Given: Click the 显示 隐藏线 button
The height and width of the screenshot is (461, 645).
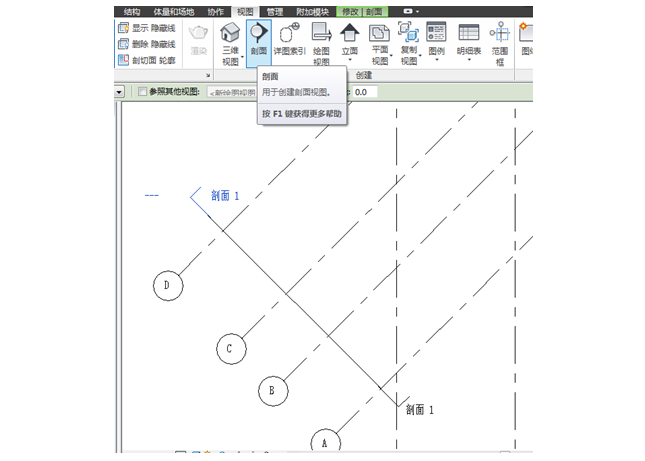Looking at the screenshot, I should click(x=146, y=28).
